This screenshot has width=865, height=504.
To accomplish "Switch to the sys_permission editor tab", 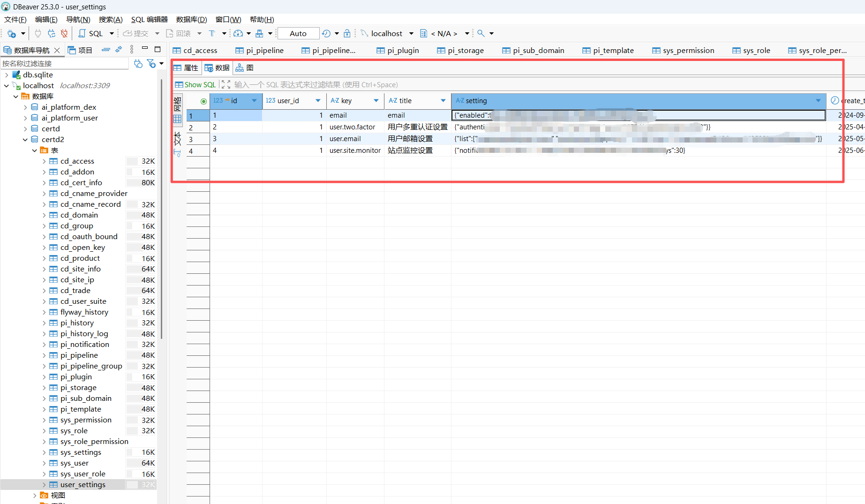I will click(x=688, y=51).
